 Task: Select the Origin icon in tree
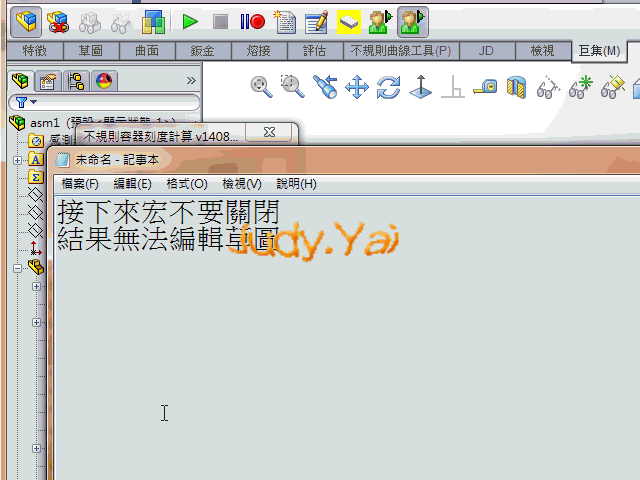pyautogui.click(x=35, y=248)
